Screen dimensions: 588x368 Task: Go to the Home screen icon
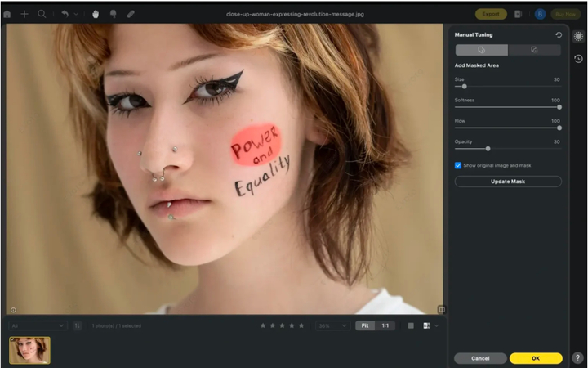(x=7, y=14)
